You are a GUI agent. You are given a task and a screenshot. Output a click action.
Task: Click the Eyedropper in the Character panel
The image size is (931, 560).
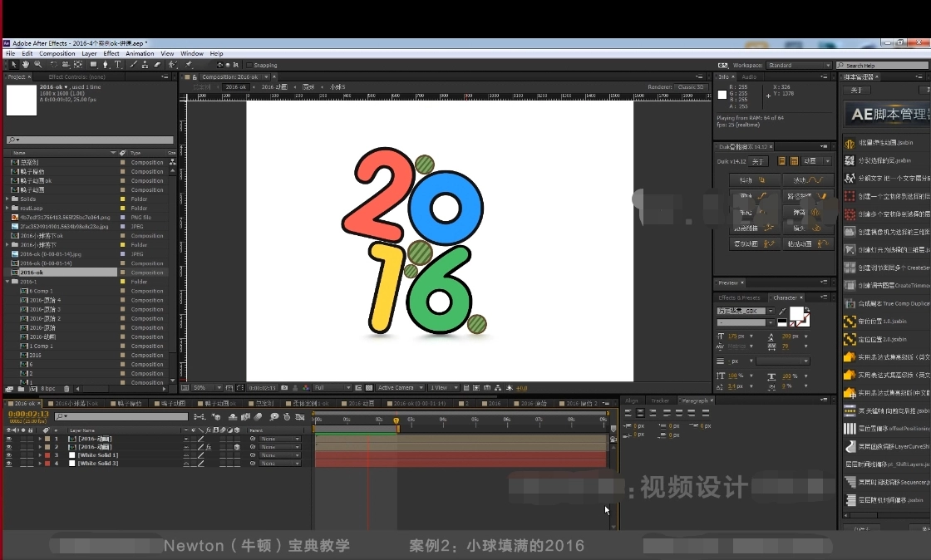coord(782,311)
